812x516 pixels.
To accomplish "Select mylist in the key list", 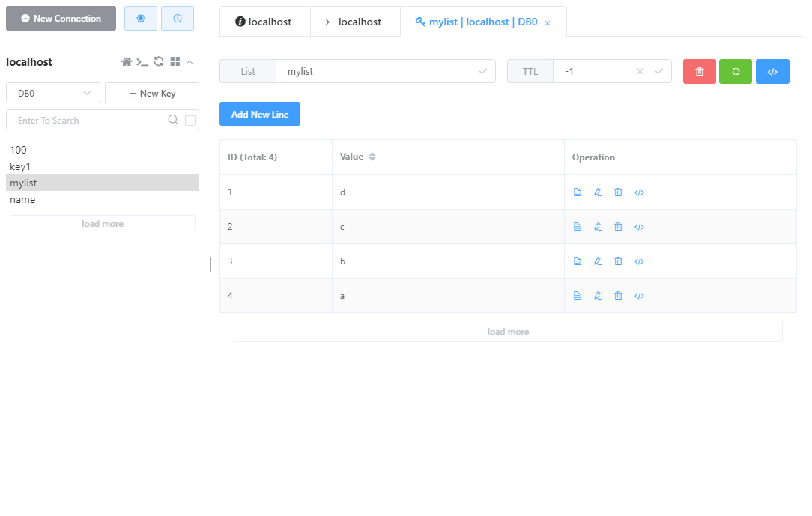I will coord(103,183).
